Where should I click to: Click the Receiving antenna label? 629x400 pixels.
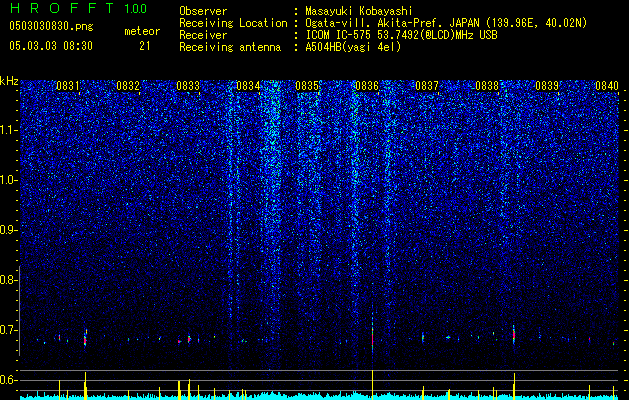tap(230, 47)
